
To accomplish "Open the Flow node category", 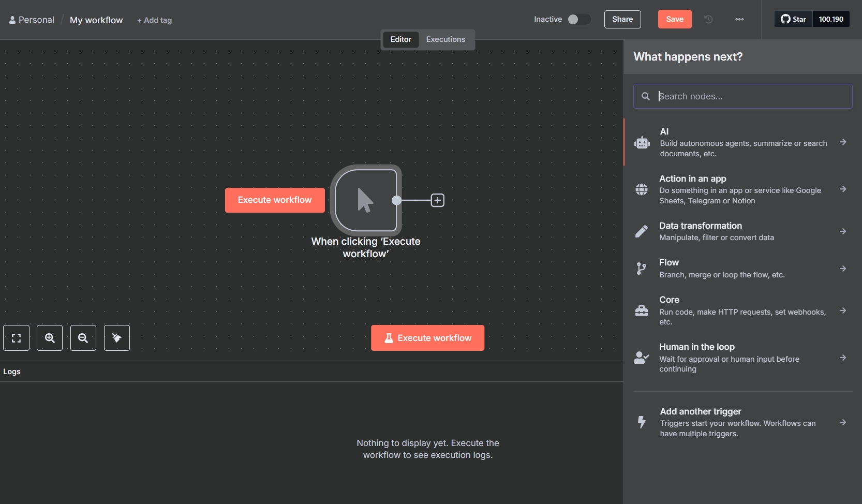I will coord(742,269).
